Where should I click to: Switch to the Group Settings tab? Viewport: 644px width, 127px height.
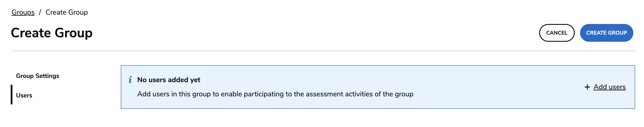coord(38,76)
